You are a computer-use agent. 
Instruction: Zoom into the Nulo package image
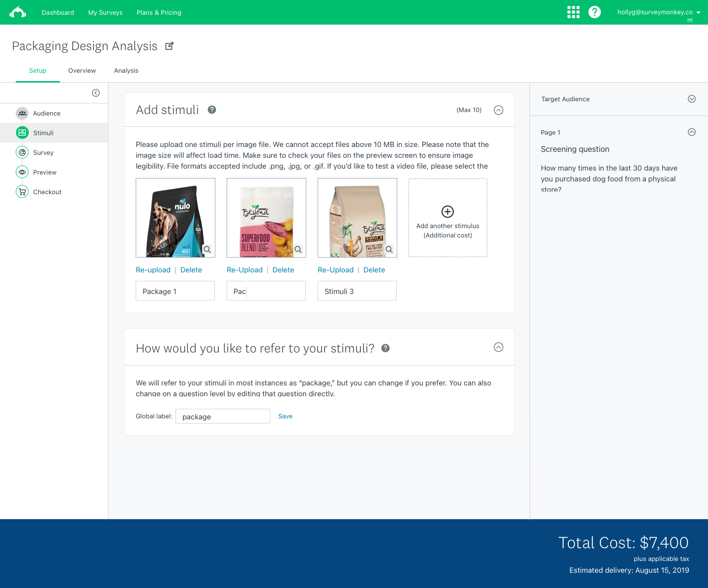click(x=207, y=249)
